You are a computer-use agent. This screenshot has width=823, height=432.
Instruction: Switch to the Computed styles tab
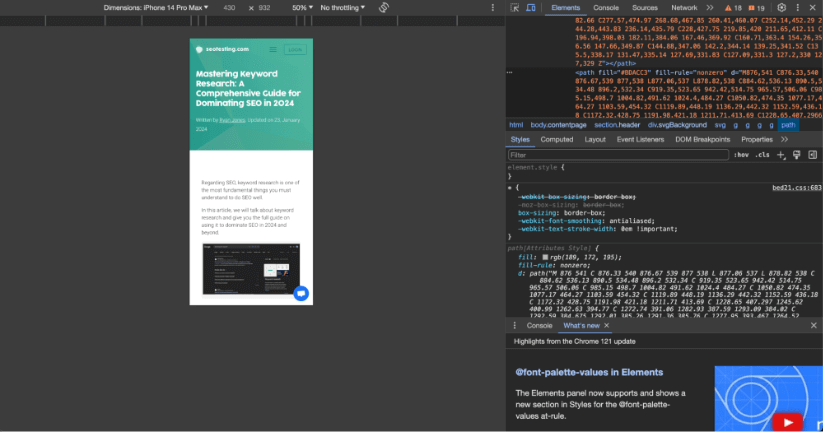pyautogui.click(x=557, y=140)
